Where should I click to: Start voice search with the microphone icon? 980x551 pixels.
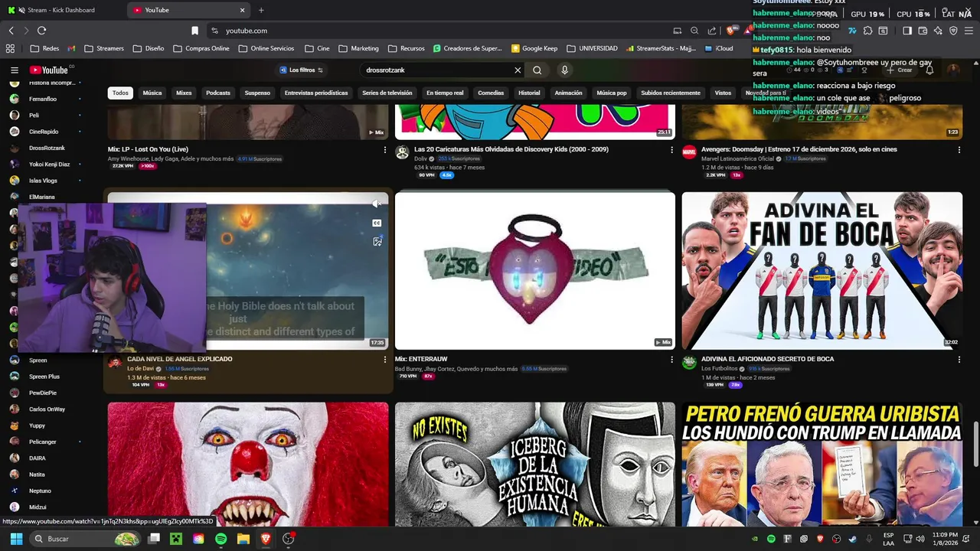[x=564, y=70]
